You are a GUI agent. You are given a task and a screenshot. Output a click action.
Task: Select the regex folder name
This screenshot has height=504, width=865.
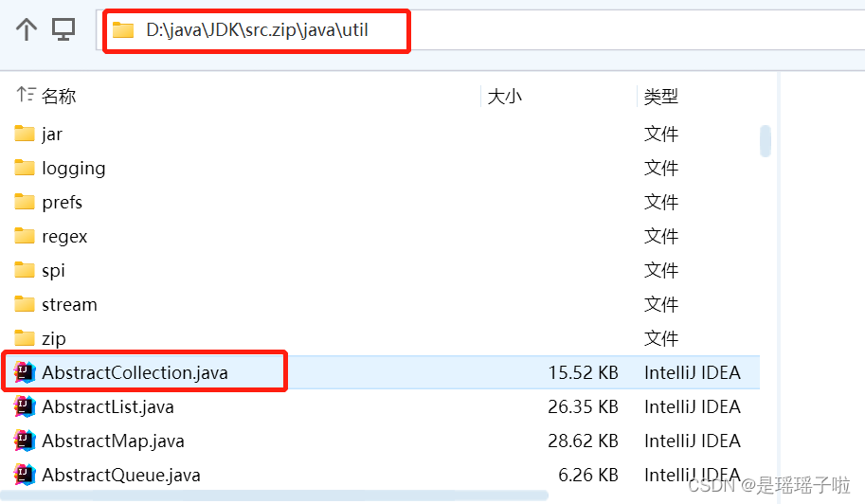64,237
